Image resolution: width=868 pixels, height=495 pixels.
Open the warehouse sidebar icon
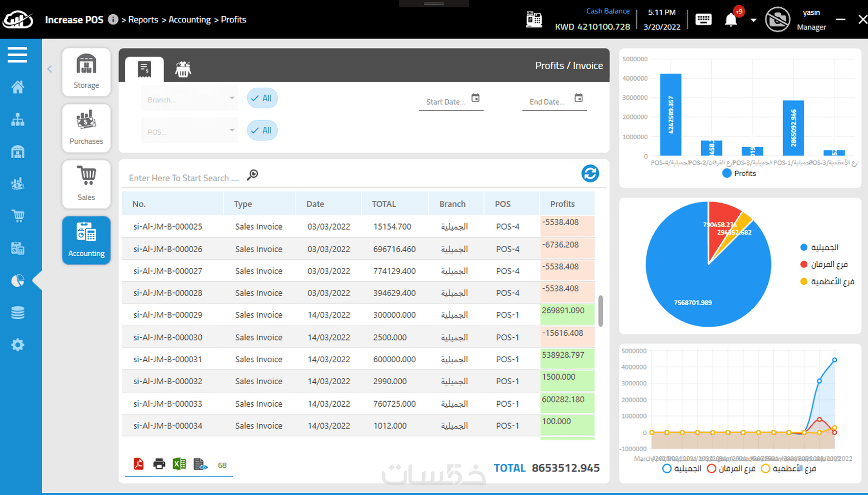pos(18,152)
